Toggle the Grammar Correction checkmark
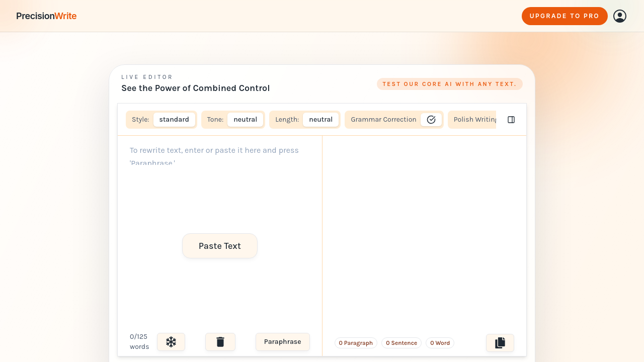Screen dimensions: 644x362 pos(431,120)
